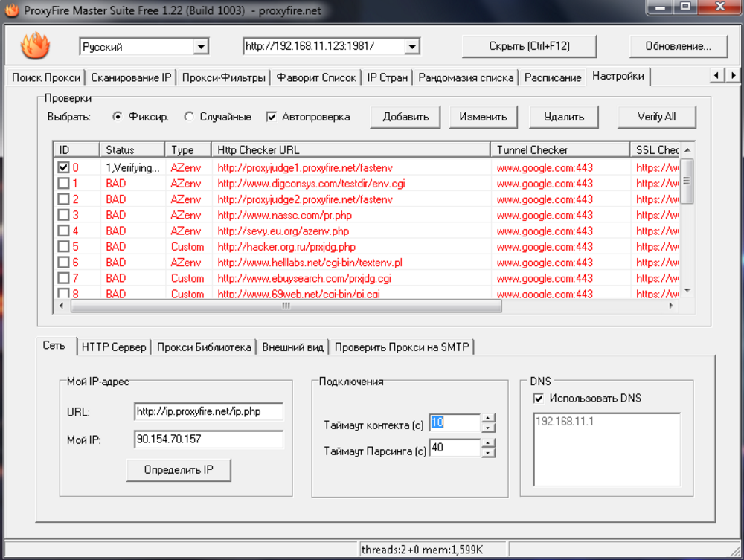Click horizontal scrollbar right arrow

(671, 306)
